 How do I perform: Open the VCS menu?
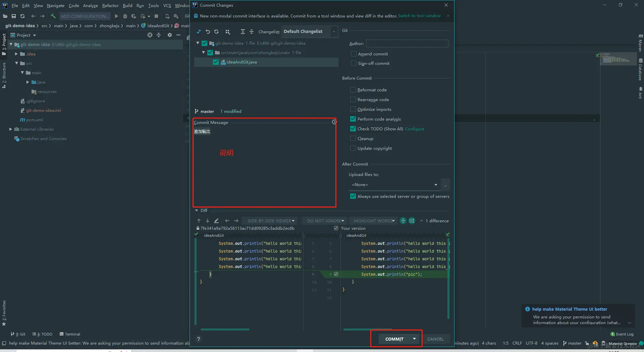point(167,5)
